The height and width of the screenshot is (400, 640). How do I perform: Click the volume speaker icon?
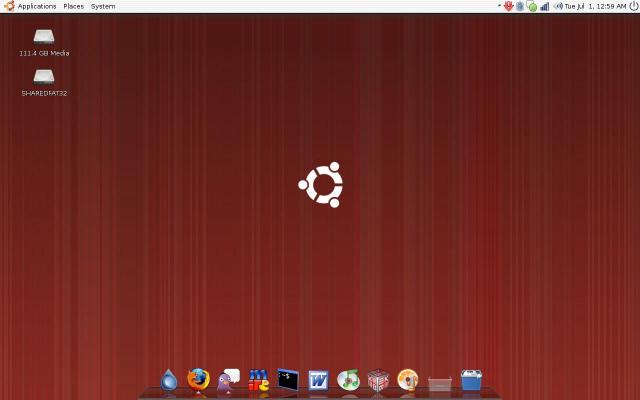(x=558, y=6)
